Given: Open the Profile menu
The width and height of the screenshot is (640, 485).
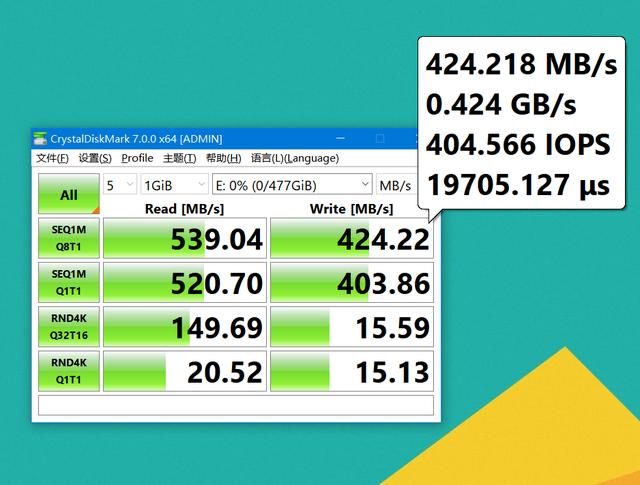Looking at the screenshot, I should coord(137,158).
